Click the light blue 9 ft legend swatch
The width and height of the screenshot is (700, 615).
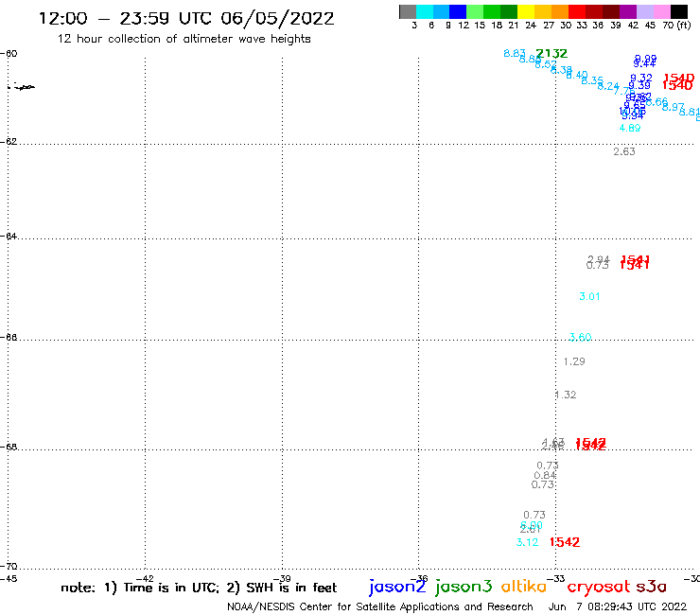tap(441, 11)
